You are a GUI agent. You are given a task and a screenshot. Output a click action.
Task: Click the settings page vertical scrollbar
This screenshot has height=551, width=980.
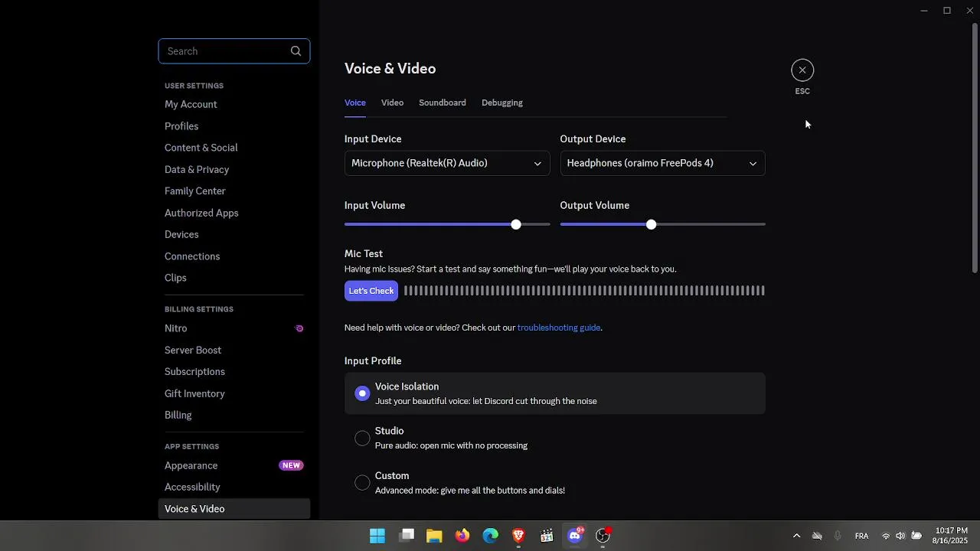pos(975,148)
